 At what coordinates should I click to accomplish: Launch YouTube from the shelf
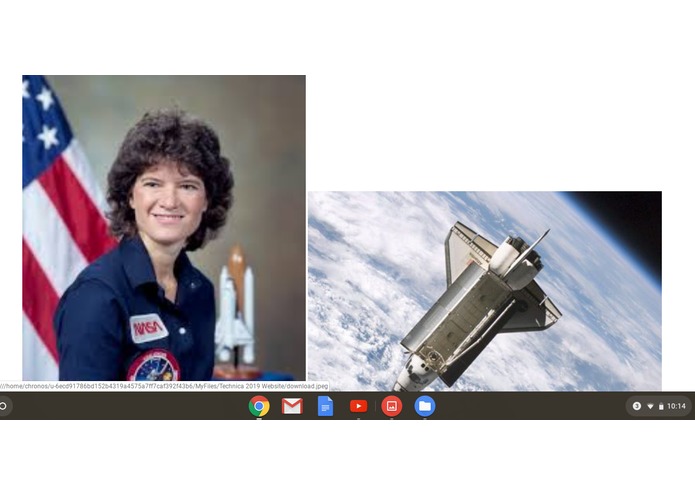click(x=358, y=406)
